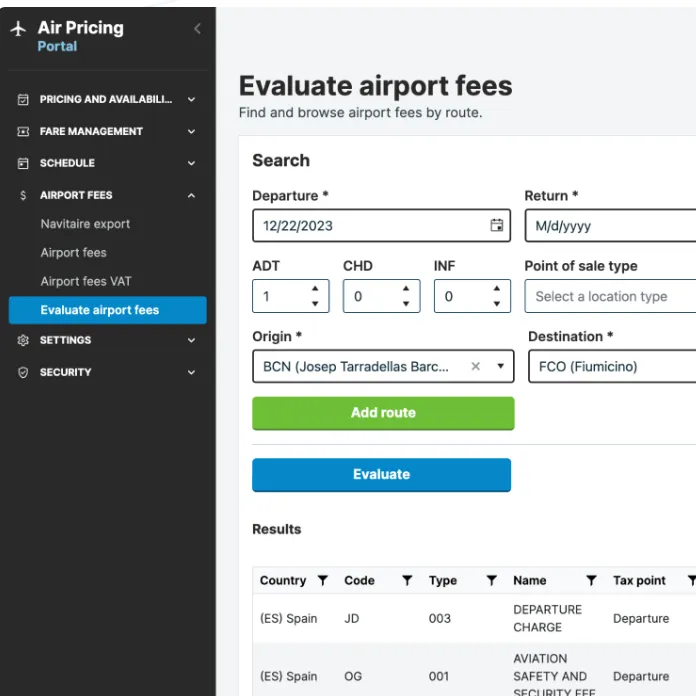Focus the Return date field
The width and height of the screenshot is (696, 696).
[x=610, y=225]
